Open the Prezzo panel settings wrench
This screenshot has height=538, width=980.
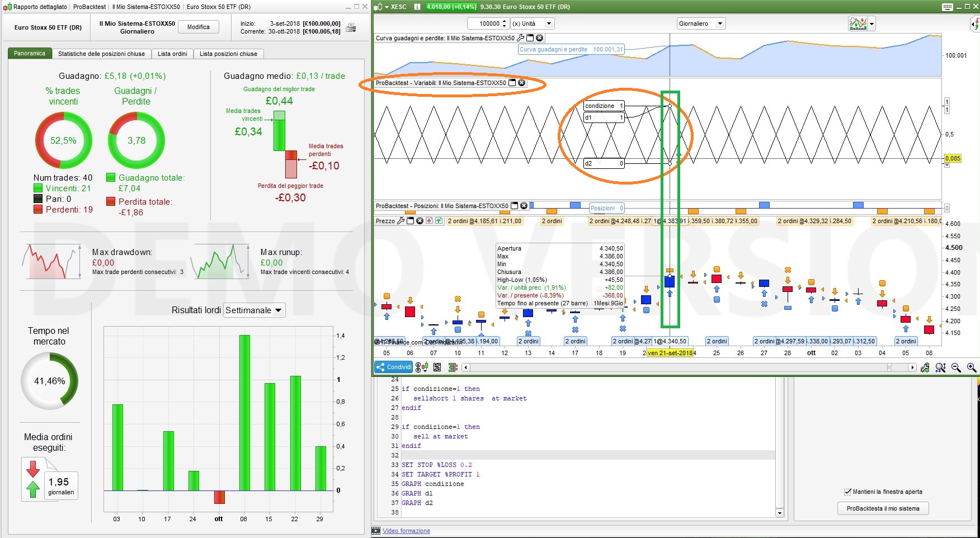(x=401, y=221)
